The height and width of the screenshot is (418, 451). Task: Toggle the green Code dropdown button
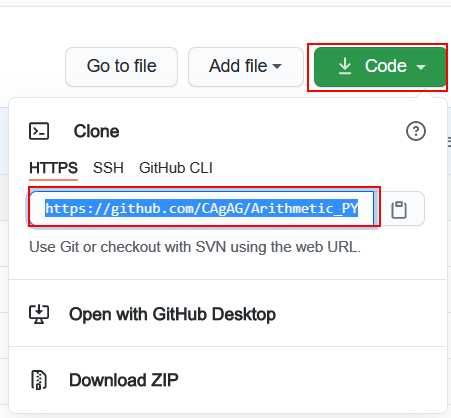click(380, 67)
